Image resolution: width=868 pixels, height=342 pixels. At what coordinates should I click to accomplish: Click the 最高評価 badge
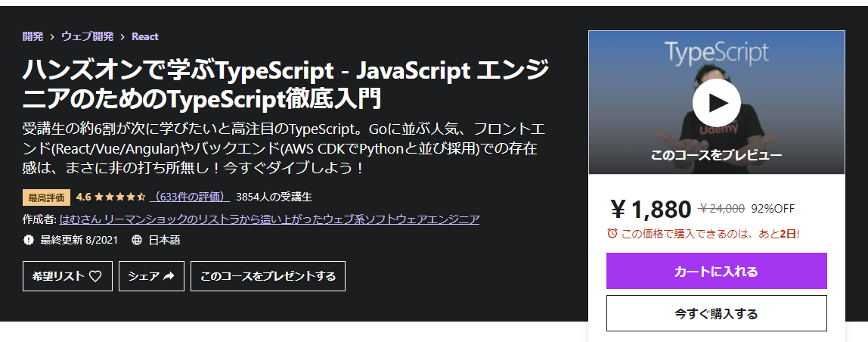(x=47, y=197)
